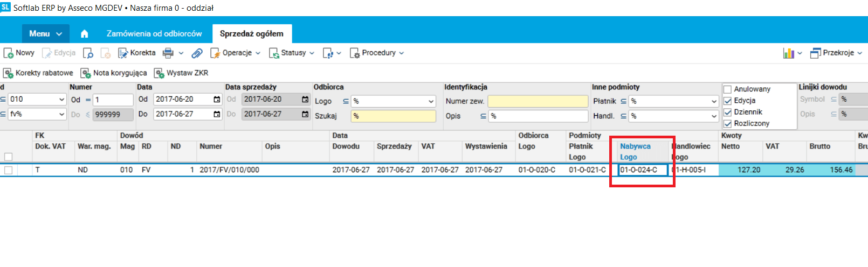Select row checkbox for 2017/FV/010/000
The height and width of the screenshot is (267, 868).
click(x=8, y=170)
